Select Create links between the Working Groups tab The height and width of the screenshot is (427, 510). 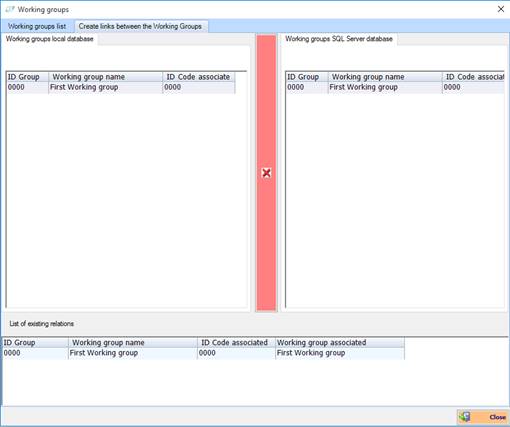(140, 26)
